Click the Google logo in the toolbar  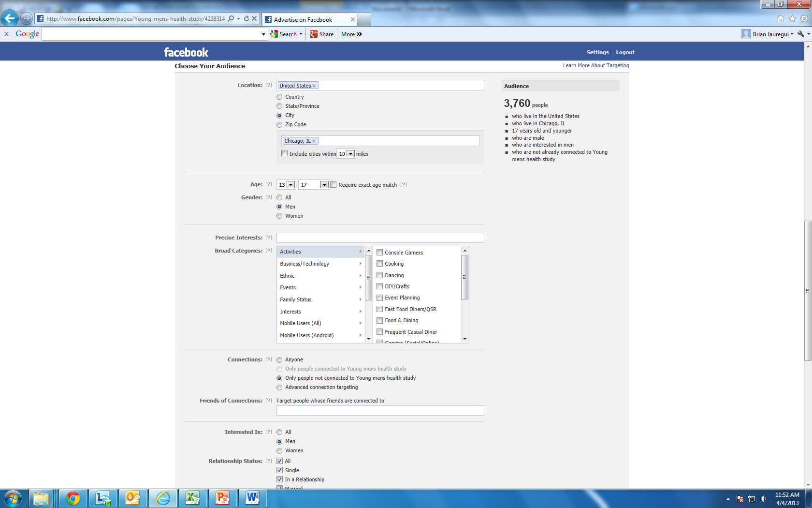point(27,34)
